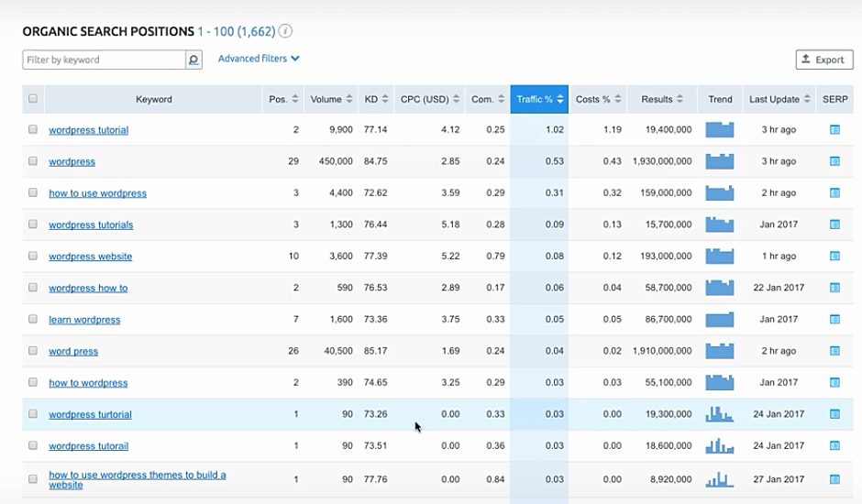
Task: Click the Export button
Action: click(x=824, y=60)
